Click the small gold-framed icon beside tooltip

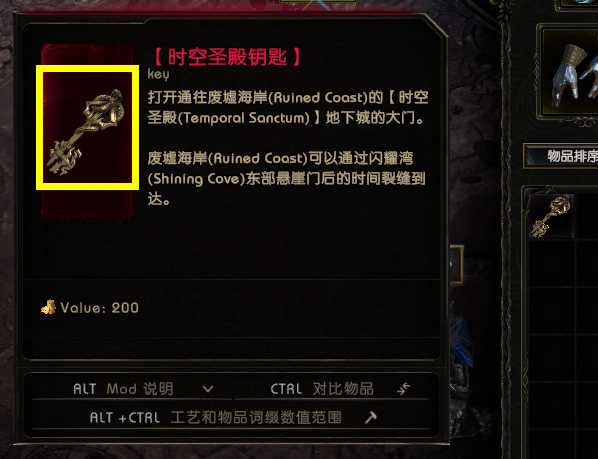[456, 265]
